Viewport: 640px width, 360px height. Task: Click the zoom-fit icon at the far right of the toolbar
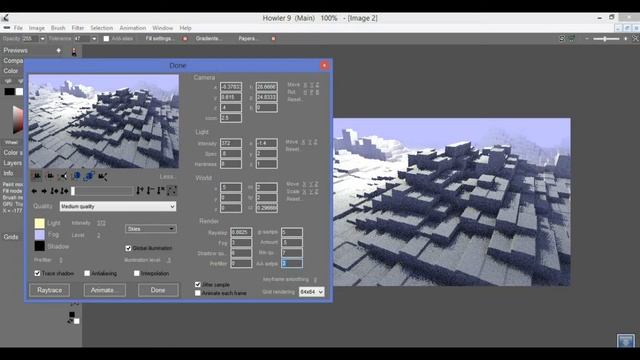pyautogui.click(x=636, y=38)
